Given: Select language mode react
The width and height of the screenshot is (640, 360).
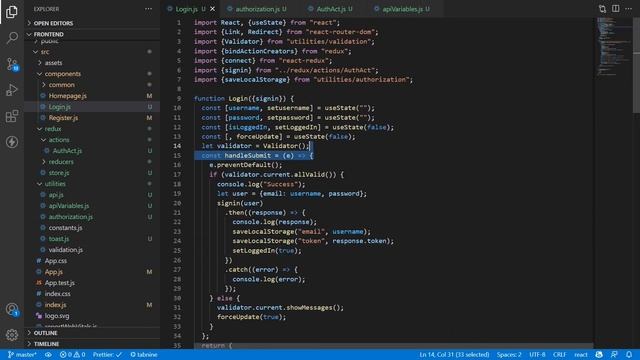Looking at the screenshot, I should (x=581, y=354).
